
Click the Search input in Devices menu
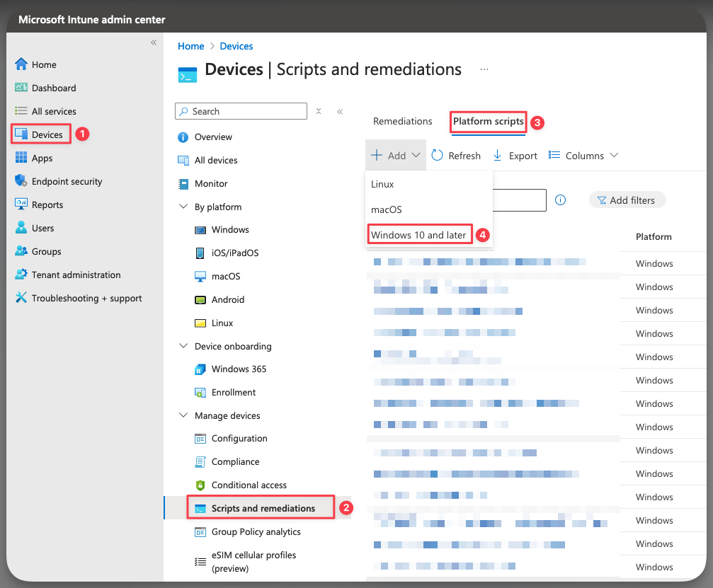pyautogui.click(x=241, y=111)
